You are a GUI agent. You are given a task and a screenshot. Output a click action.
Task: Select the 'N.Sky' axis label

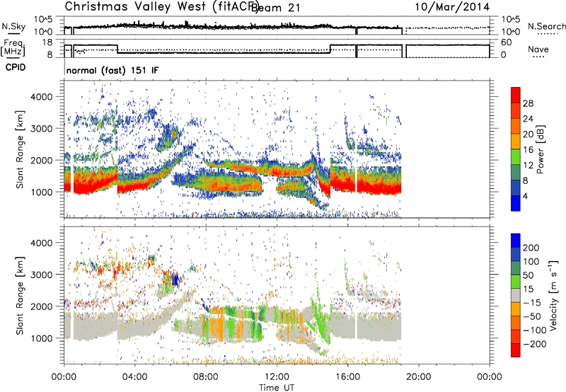point(13,26)
